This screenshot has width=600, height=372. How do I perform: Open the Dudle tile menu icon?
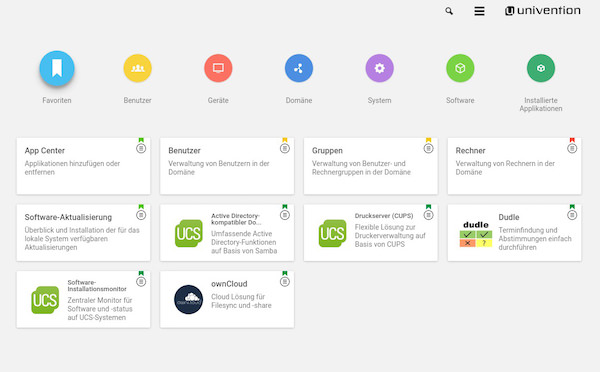point(572,215)
